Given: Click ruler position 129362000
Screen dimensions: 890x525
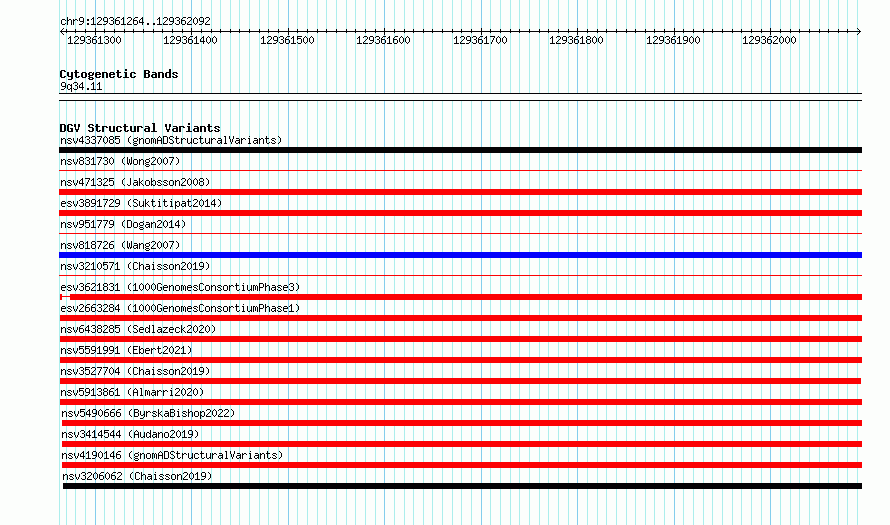Looking at the screenshot, I should pyautogui.click(x=769, y=40).
